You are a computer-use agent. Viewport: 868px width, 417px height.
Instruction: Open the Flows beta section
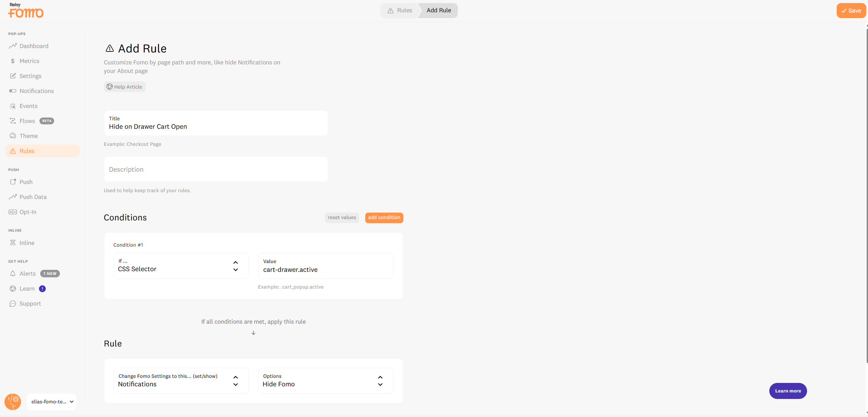27,121
